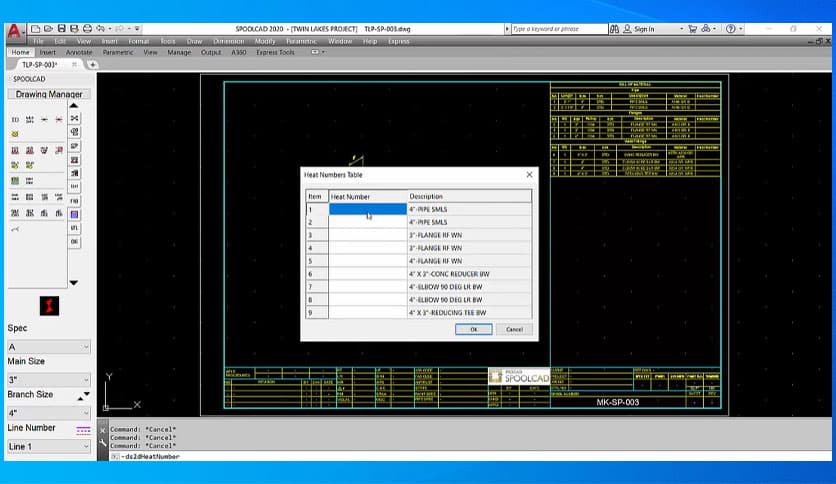Open the Branch Size dropdown showing 4"
The height and width of the screenshot is (484, 836).
pos(49,413)
